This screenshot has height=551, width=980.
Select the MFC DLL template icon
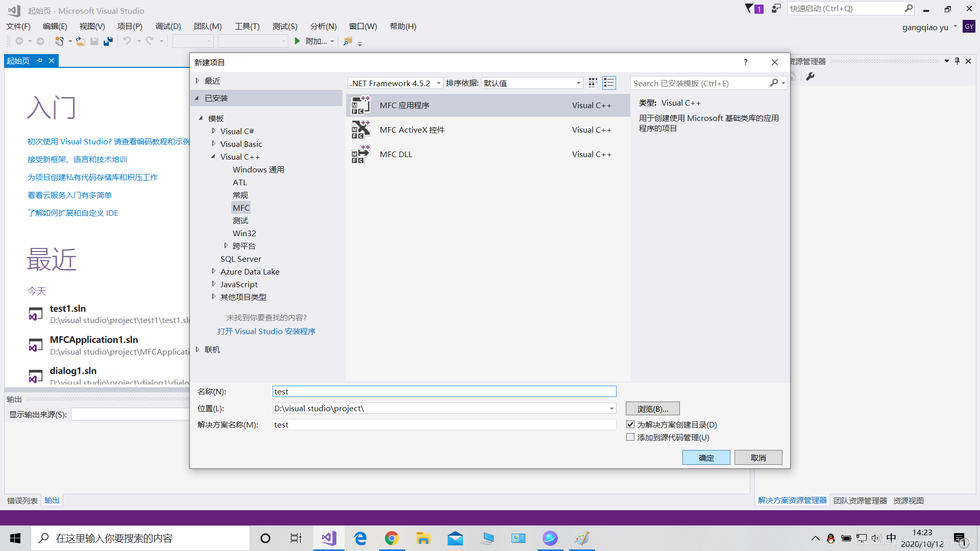pos(361,154)
